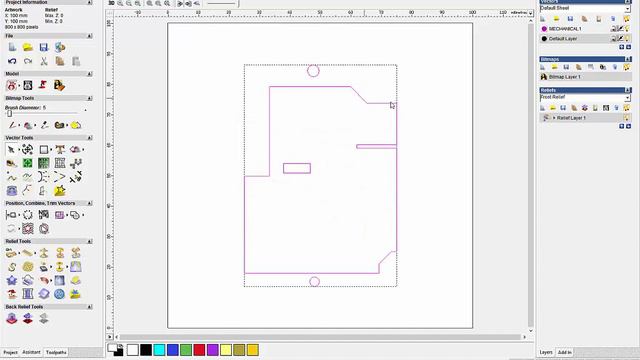Choose the Create Rectangle vector tool
Image resolution: width=640 pixels, height=360 pixels.
click(44, 150)
